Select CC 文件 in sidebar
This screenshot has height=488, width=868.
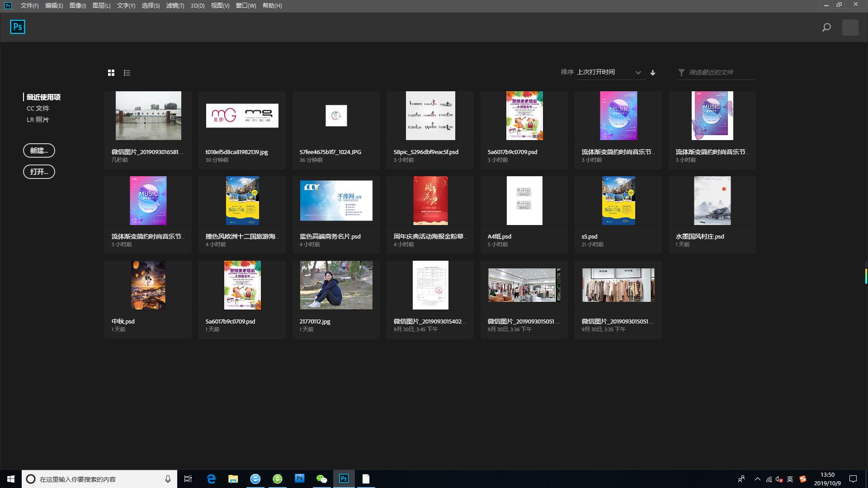tap(38, 108)
